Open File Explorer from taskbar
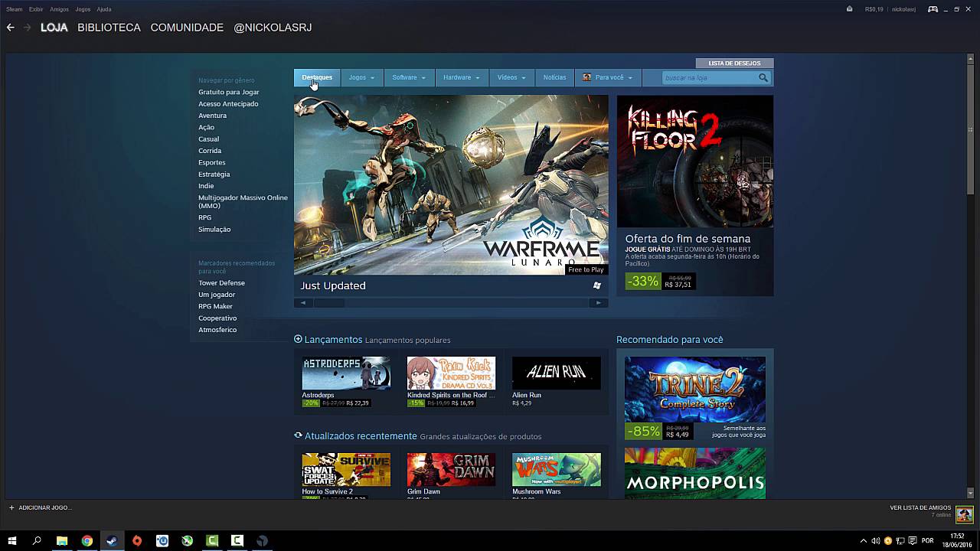 62,540
